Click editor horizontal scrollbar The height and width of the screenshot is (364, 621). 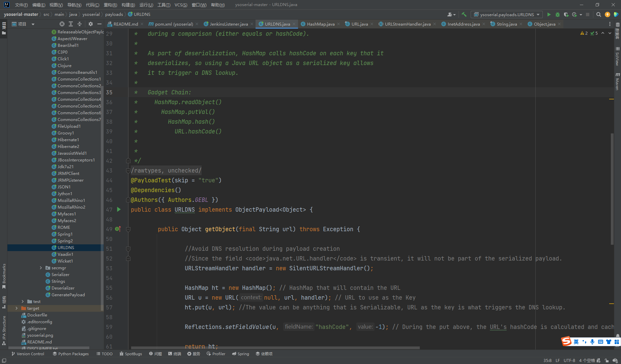(x=275, y=348)
